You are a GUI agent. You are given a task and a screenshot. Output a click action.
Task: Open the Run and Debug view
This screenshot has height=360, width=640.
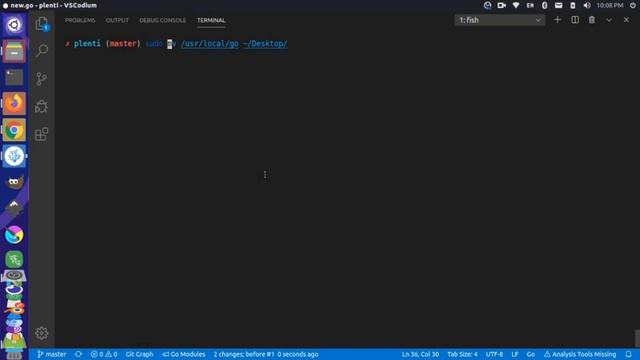click(x=42, y=106)
